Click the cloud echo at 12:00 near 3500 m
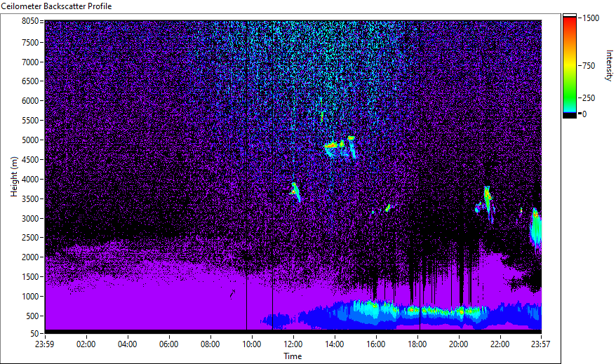The width and height of the screenshot is (616, 364). (295, 192)
